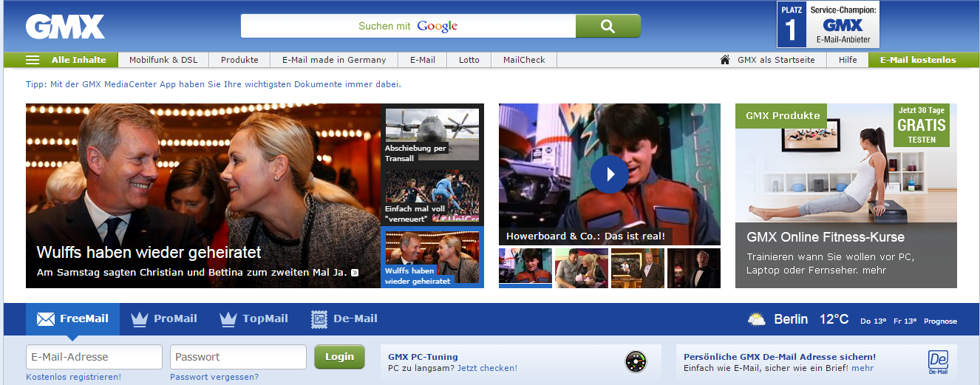Click the Do 13° forecast
This screenshot has width=980, height=385.
(x=873, y=321)
